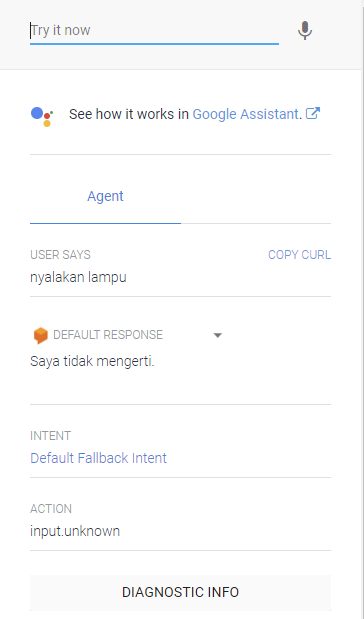Click the User Says label
This screenshot has width=364, height=619.
pyautogui.click(x=60, y=255)
